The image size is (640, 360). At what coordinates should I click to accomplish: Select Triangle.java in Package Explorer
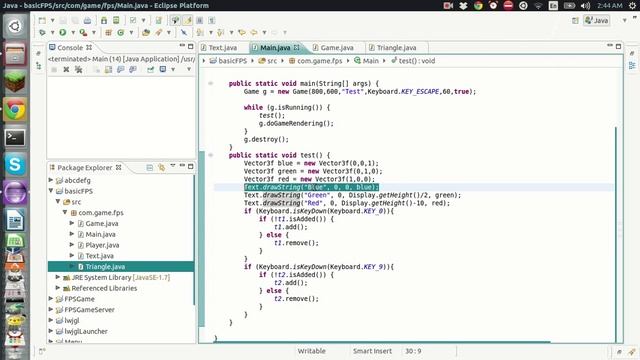coord(121,267)
